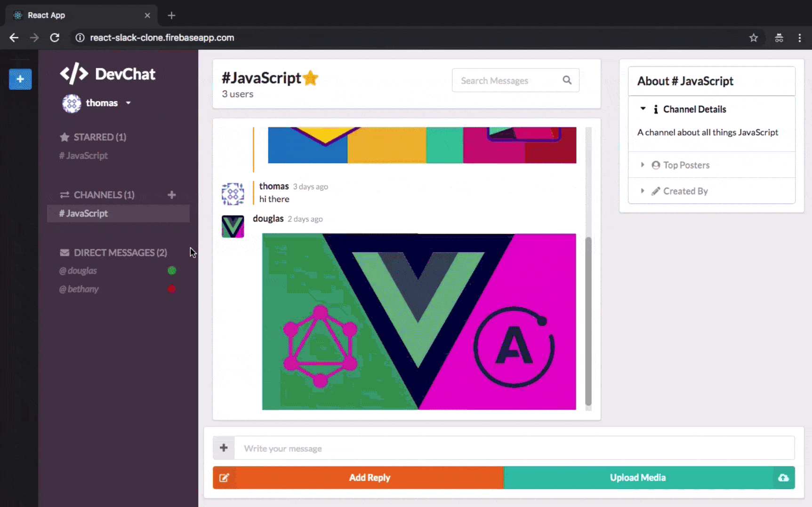812x507 pixels.
Task: Click the Upload Media button
Action: tap(637, 478)
